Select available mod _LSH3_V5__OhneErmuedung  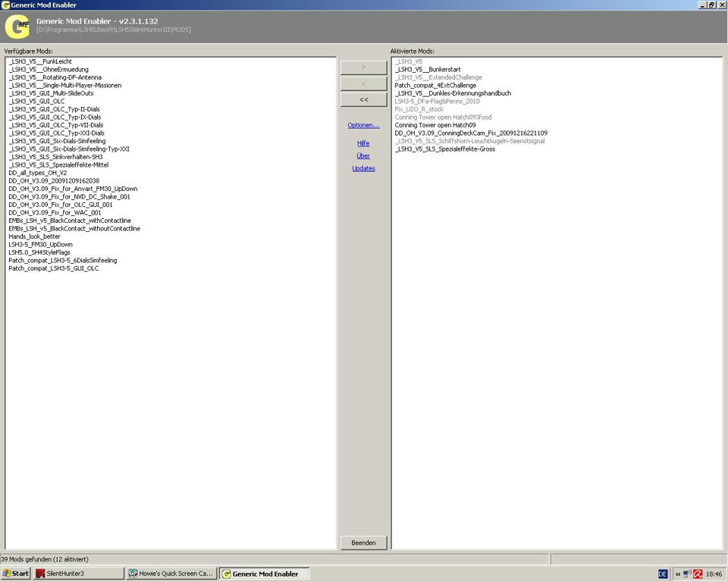click(49, 69)
